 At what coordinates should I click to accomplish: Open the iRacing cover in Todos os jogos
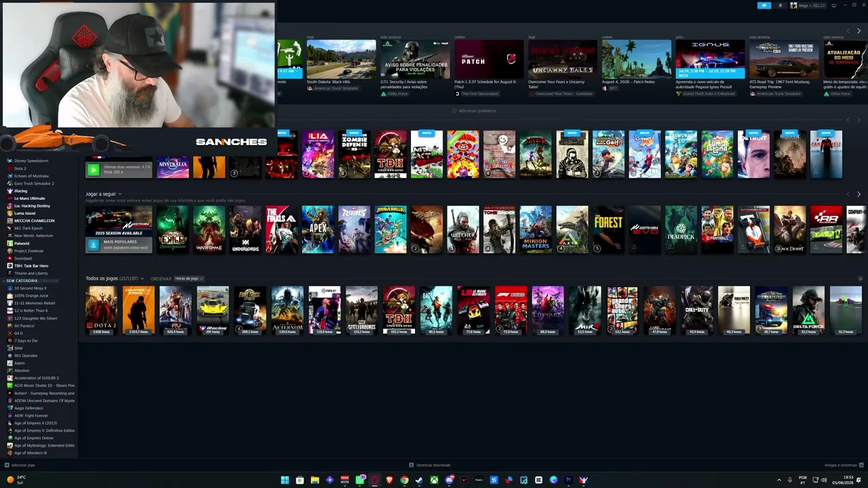tap(213, 310)
